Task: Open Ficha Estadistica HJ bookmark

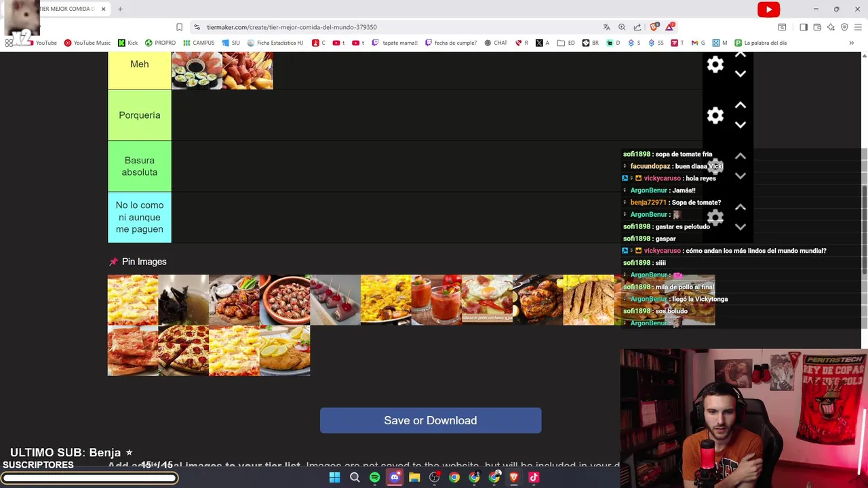Action: pyautogui.click(x=275, y=43)
